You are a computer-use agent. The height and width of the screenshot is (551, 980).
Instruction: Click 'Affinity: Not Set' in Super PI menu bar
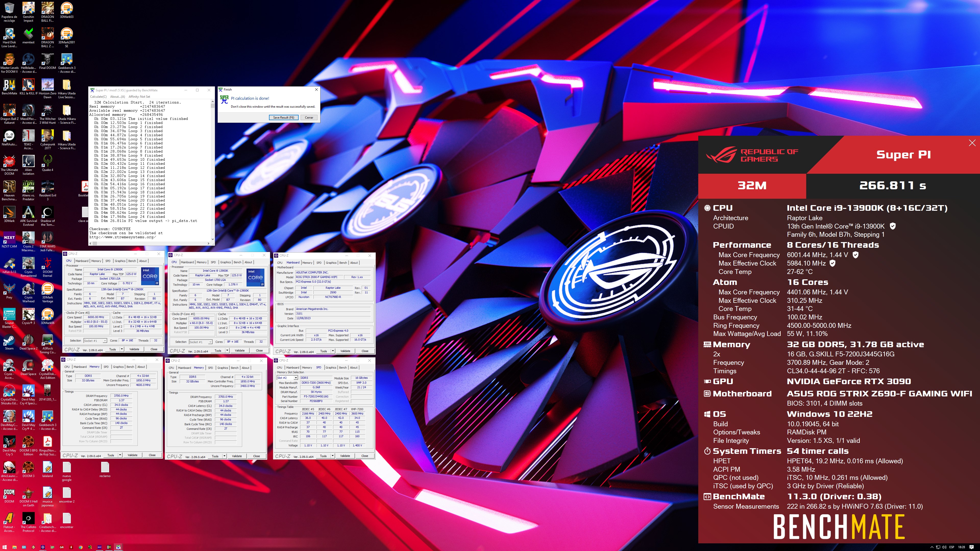click(139, 97)
